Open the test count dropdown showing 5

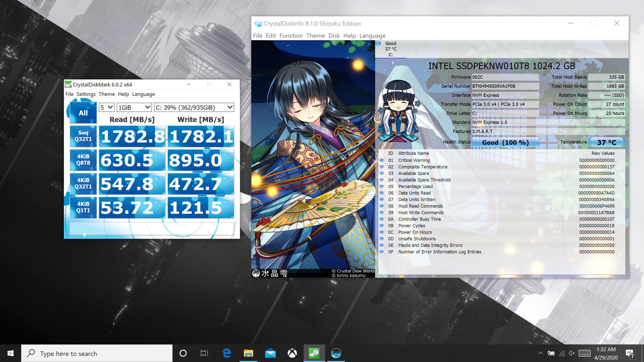(106, 107)
